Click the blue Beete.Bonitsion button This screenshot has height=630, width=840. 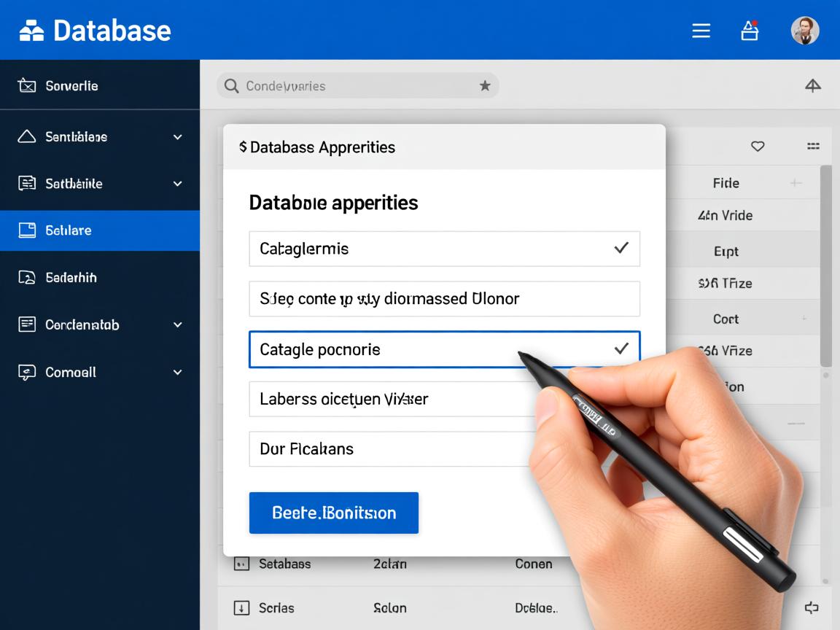tap(333, 513)
